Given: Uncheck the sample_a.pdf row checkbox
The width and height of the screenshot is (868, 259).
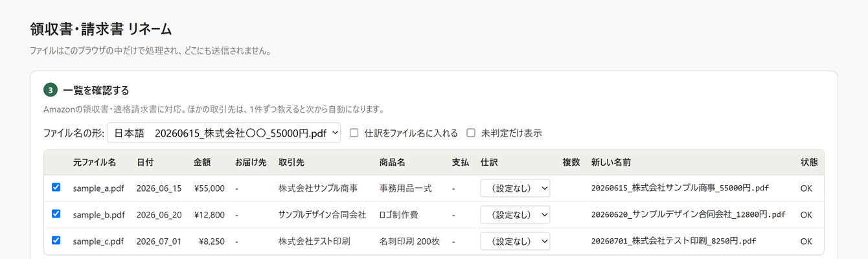Looking at the screenshot, I should (56, 187).
